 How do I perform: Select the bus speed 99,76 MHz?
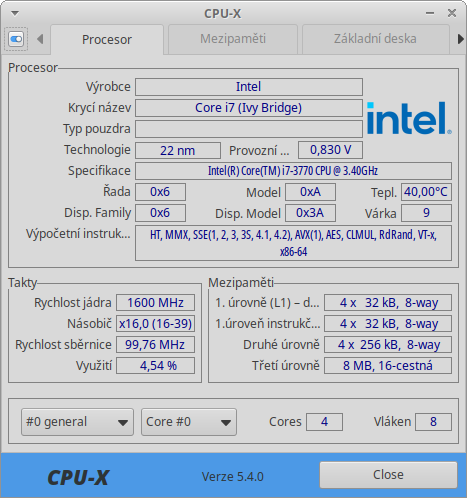tap(155, 345)
